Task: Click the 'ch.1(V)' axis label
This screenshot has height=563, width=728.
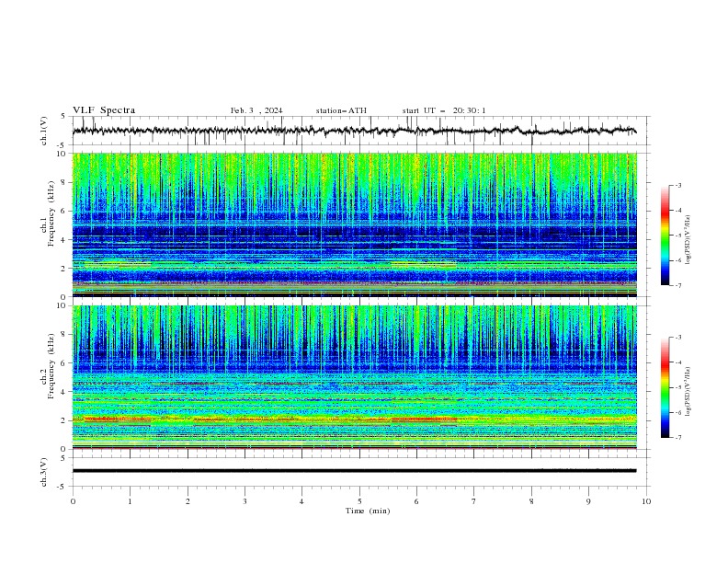Action: coord(44,131)
